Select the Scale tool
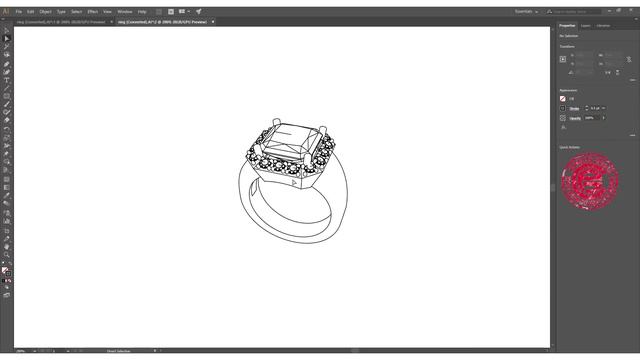Viewport: 640px width, 360px height. coord(7,138)
